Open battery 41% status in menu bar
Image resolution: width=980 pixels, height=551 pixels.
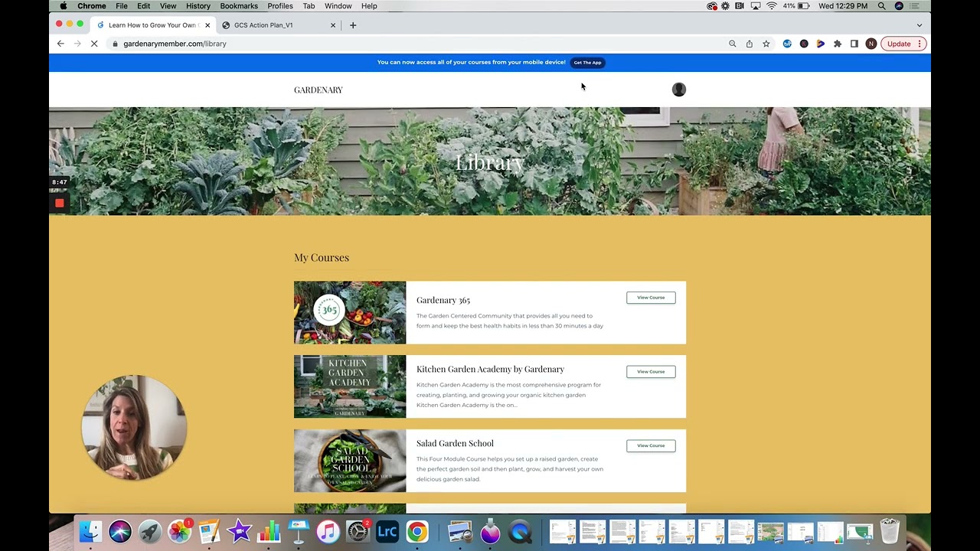click(x=796, y=6)
